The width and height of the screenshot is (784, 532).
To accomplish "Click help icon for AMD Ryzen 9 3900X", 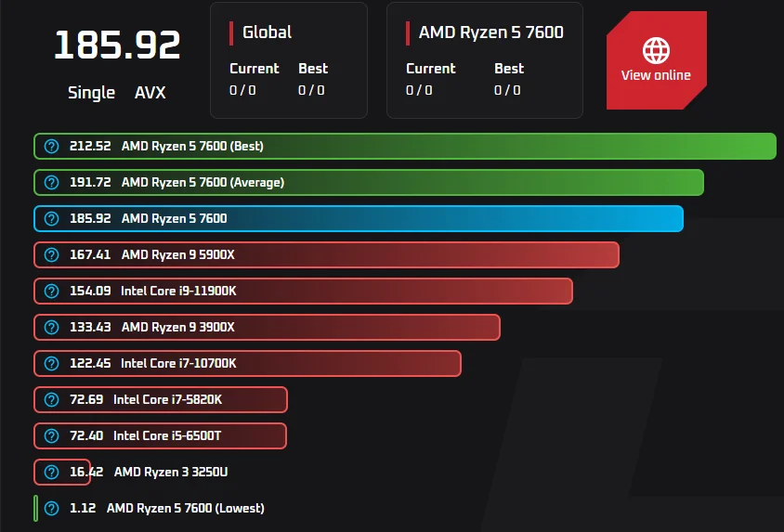I will click(x=51, y=327).
